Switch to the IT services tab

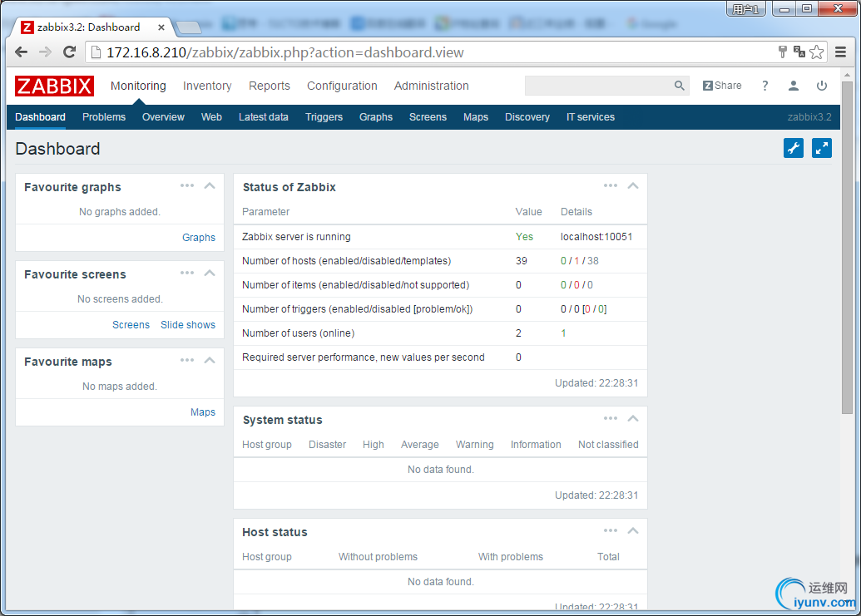[591, 117]
